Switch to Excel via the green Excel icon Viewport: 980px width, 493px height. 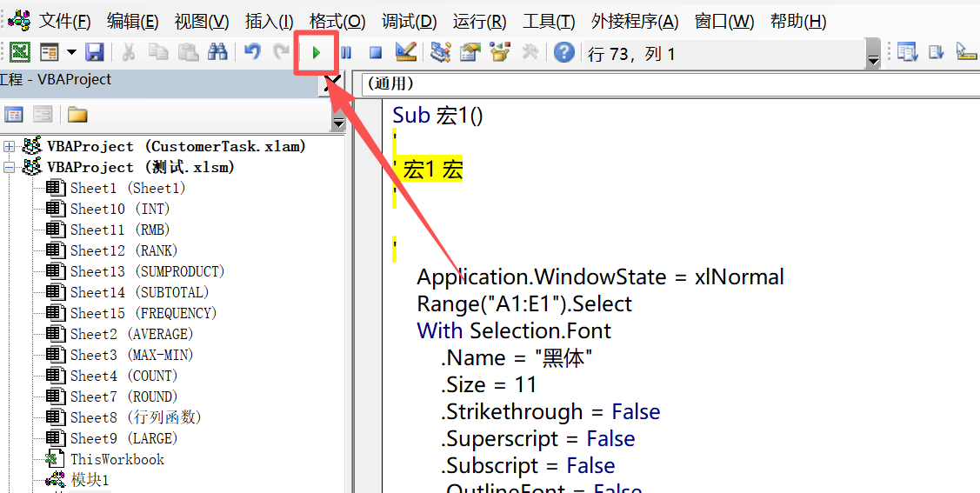(19, 53)
